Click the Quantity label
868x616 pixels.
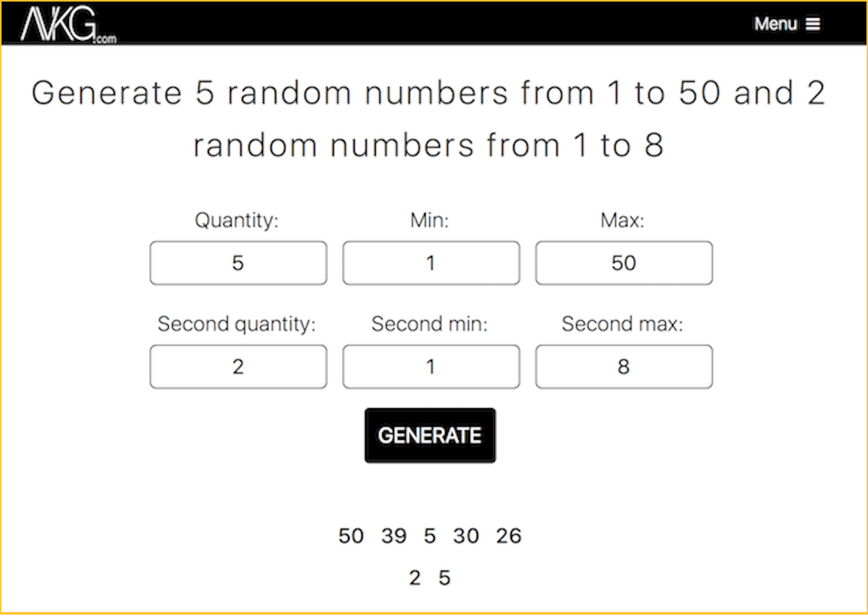(x=237, y=221)
